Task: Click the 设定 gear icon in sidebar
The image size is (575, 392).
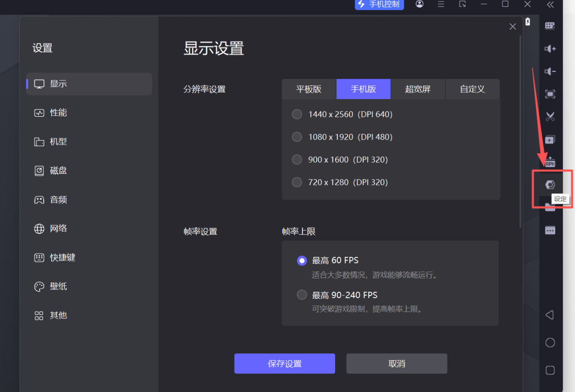Action: (x=550, y=184)
